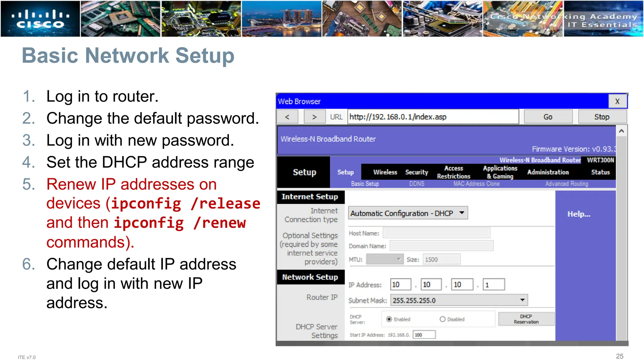Screen dimensions: 644x362
Task: Click the WRT300N model label
Action: click(600, 160)
